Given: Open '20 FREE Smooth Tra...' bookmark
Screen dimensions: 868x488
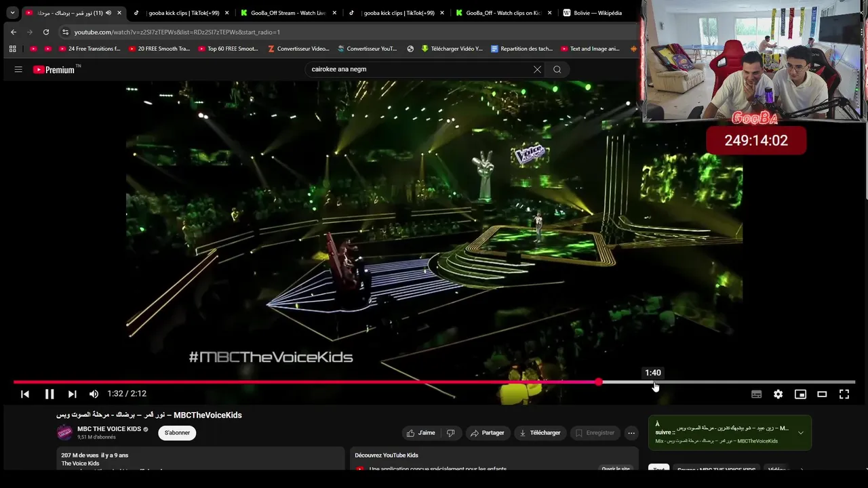Looking at the screenshot, I should point(159,49).
